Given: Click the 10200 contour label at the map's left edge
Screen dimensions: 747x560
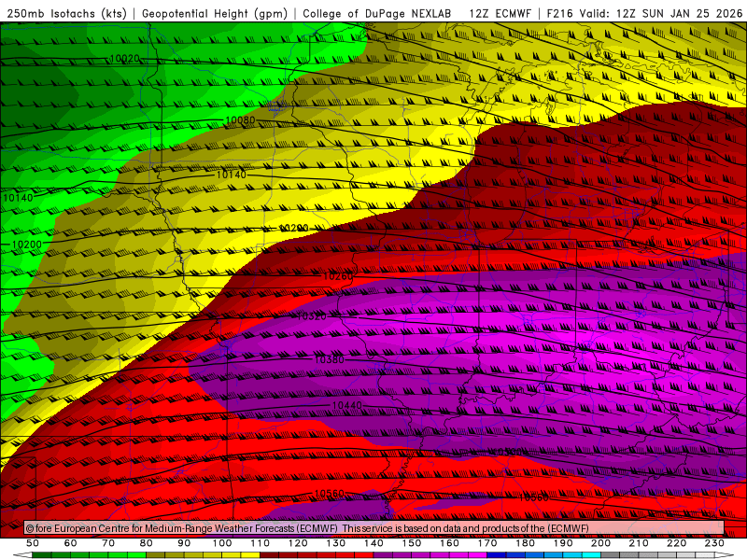Looking at the screenshot, I should pos(27,245).
